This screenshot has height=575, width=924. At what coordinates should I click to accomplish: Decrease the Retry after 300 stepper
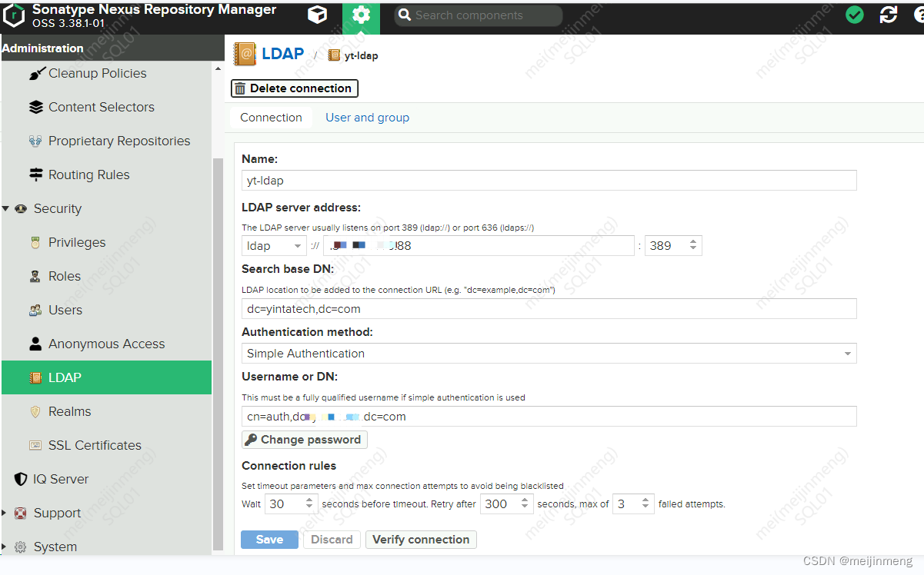(525, 509)
